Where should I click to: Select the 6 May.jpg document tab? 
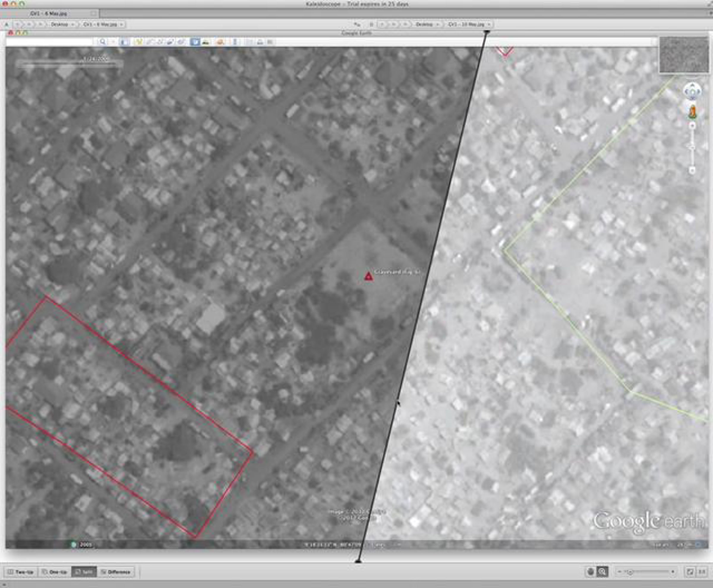click(x=49, y=14)
